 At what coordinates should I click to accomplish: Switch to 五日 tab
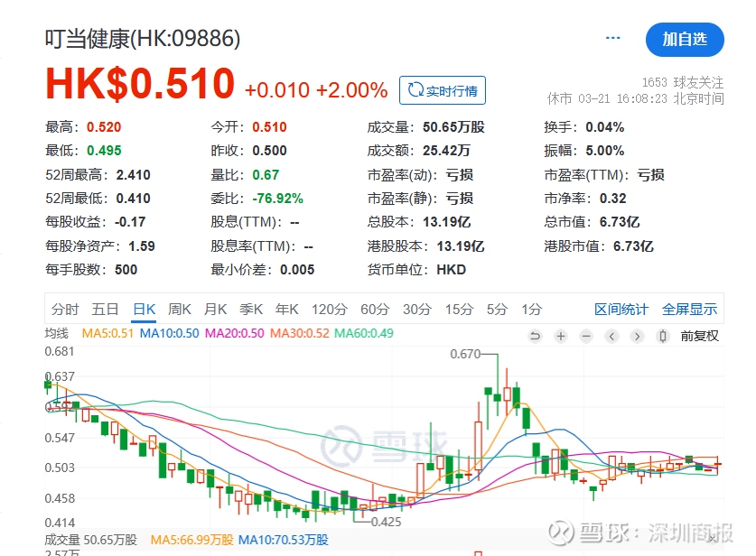pos(105,309)
